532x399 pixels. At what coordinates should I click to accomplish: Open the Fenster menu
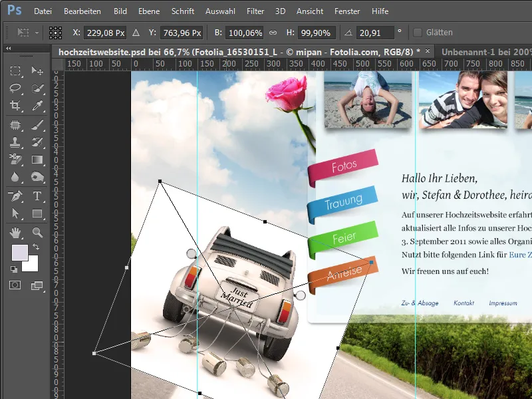(347, 11)
